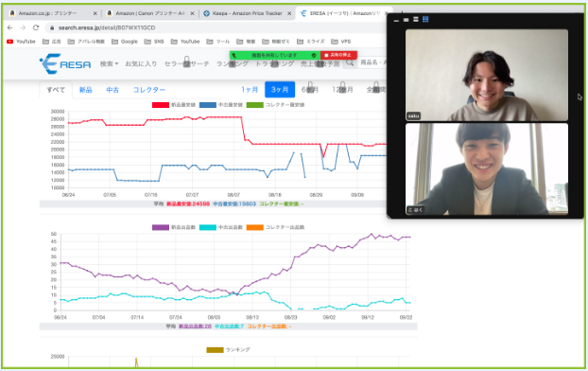Open the お気に入り link

click(x=141, y=63)
